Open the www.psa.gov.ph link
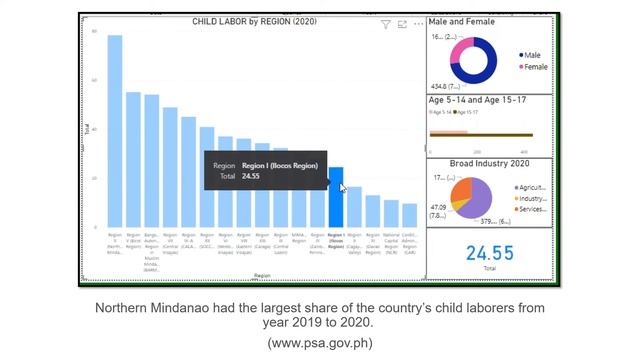The image size is (640, 360). [320, 343]
